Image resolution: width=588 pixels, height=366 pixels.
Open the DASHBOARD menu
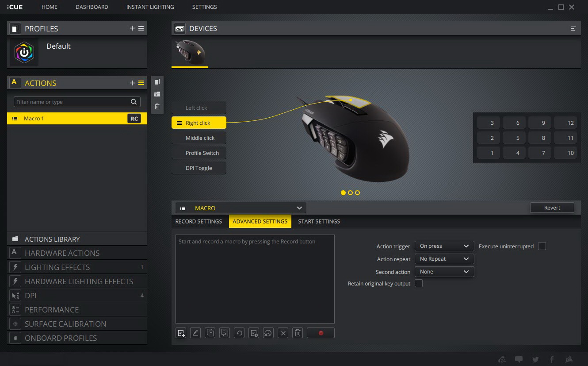coord(92,7)
